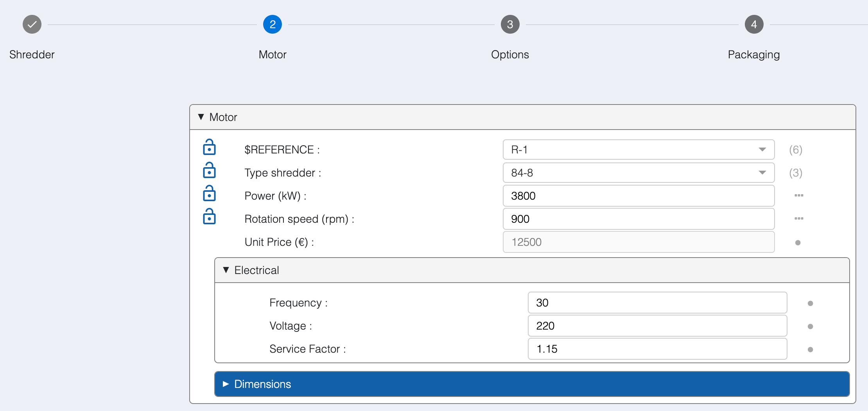Go to the Options step
Image resolution: width=868 pixels, height=411 pixels.
[x=510, y=24]
